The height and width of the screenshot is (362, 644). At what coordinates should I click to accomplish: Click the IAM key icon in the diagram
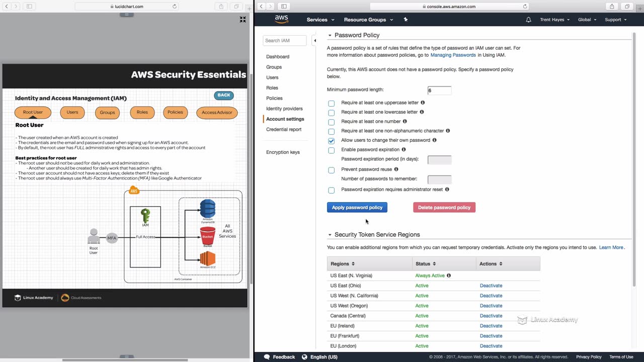[x=145, y=216]
